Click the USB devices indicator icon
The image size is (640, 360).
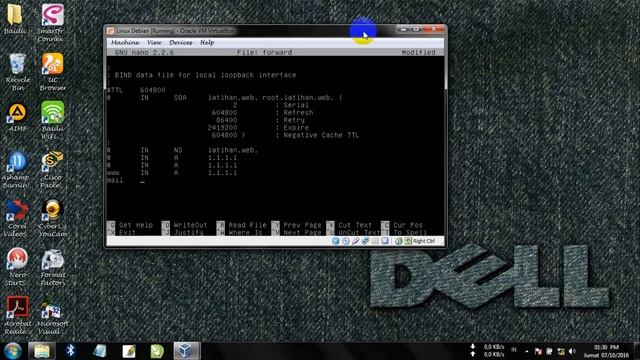click(x=356, y=241)
